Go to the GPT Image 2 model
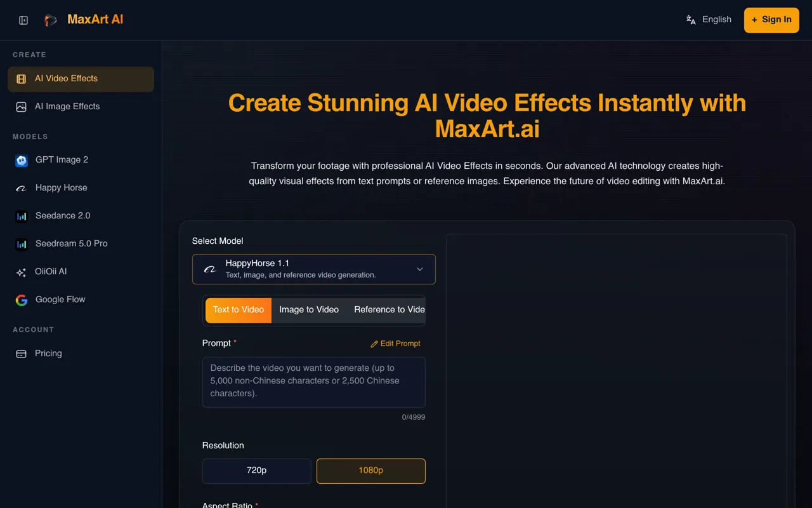 tap(81, 160)
